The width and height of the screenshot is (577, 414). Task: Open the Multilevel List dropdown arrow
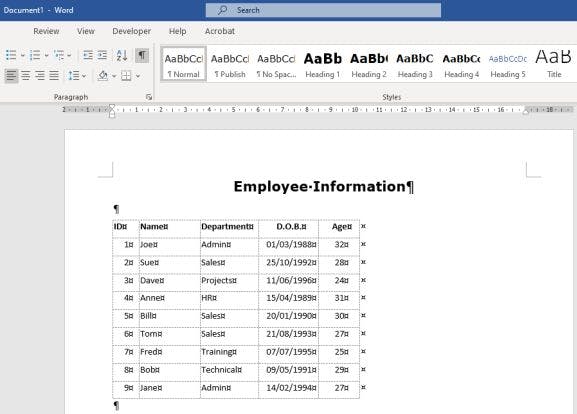coord(69,56)
